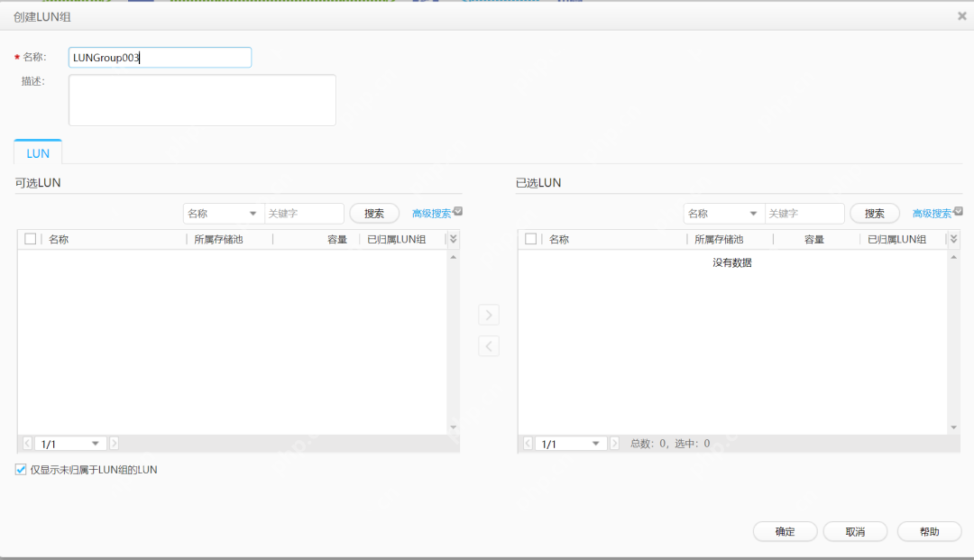Click the column chooser chevrons in 已选LUN table
Image resolution: width=974 pixels, height=560 pixels.
[x=953, y=238]
